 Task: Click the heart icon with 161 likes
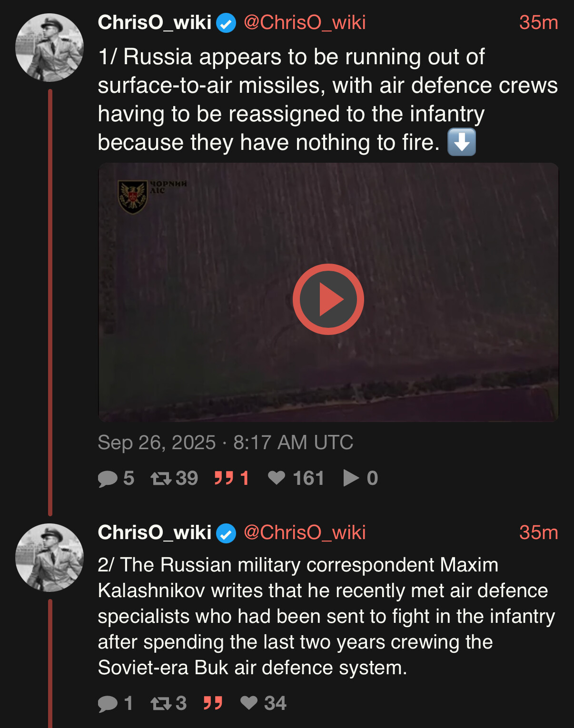click(x=277, y=478)
